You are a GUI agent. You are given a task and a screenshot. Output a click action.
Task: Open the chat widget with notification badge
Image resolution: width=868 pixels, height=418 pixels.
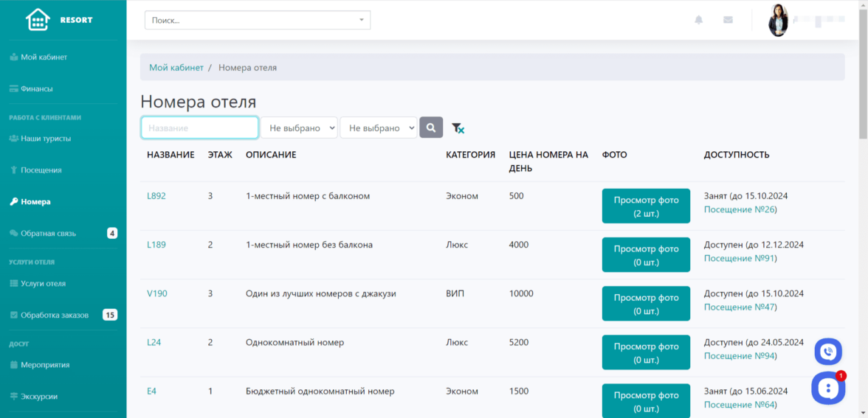827,388
